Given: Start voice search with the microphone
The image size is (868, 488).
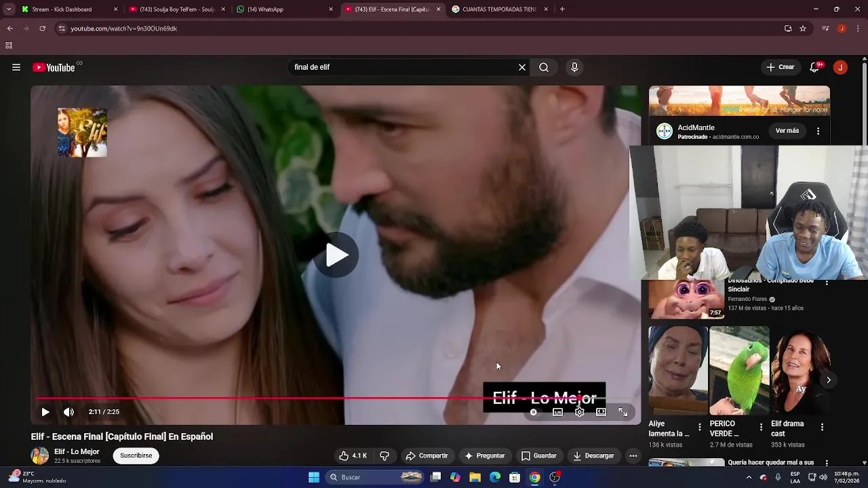Looking at the screenshot, I should (574, 67).
